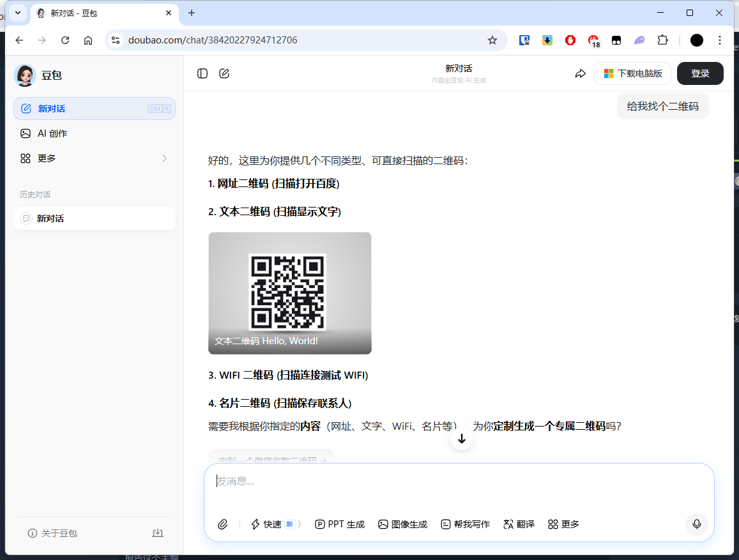Click the microphone voice input icon
The height and width of the screenshot is (560, 739).
696,524
